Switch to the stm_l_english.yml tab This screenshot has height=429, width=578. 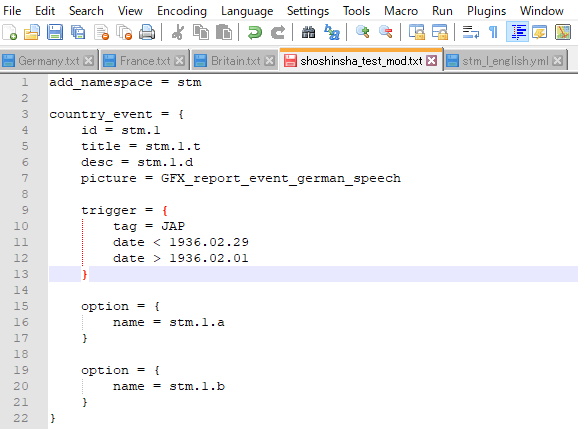[505, 60]
